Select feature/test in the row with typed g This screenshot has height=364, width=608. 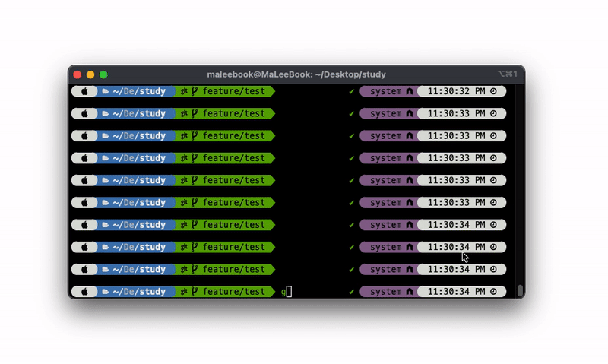[x=234, y=292]
